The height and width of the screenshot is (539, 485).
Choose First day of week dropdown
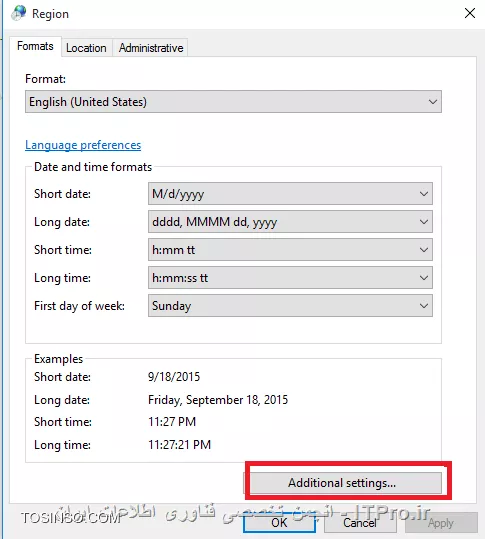coord(290,306)
